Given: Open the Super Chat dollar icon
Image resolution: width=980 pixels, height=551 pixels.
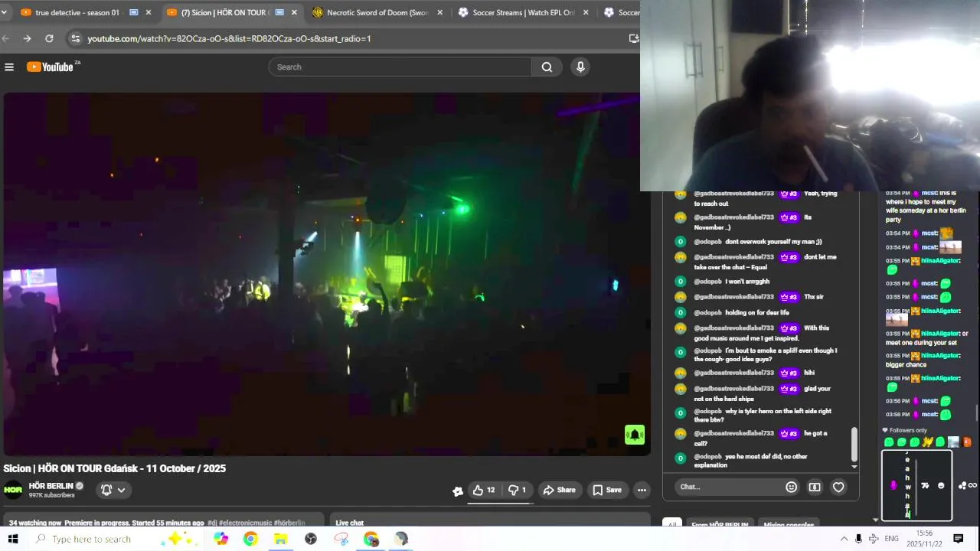Looking at the screenshot, I should coord(815,487).
